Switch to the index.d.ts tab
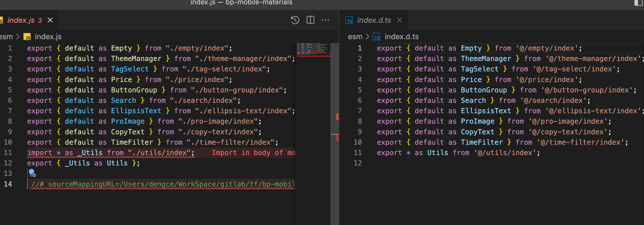This screenshot has height=225, width=644. (374, 21)
